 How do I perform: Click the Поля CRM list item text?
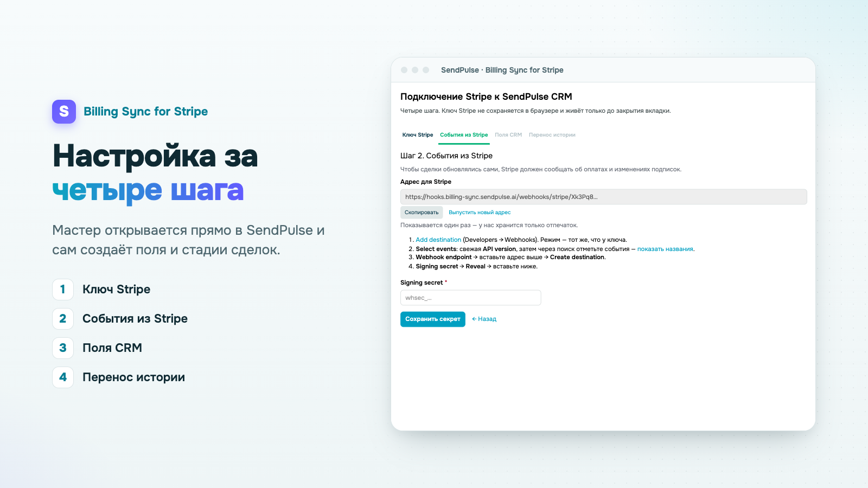(x=112, y=348)
